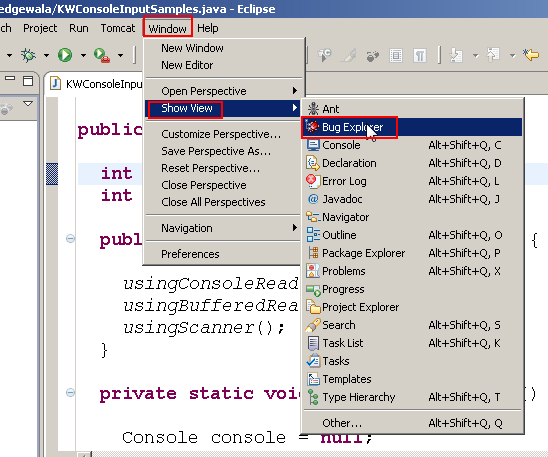Viewport: 548px width, 457px height.
Task: Open the Run icon dropdown arrow
Action: 83,55
